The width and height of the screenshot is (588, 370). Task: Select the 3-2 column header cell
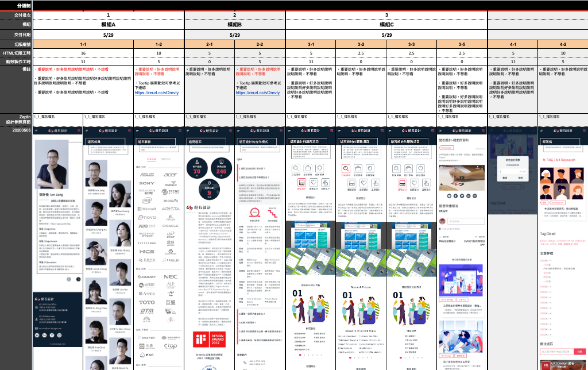coord(361,44)
